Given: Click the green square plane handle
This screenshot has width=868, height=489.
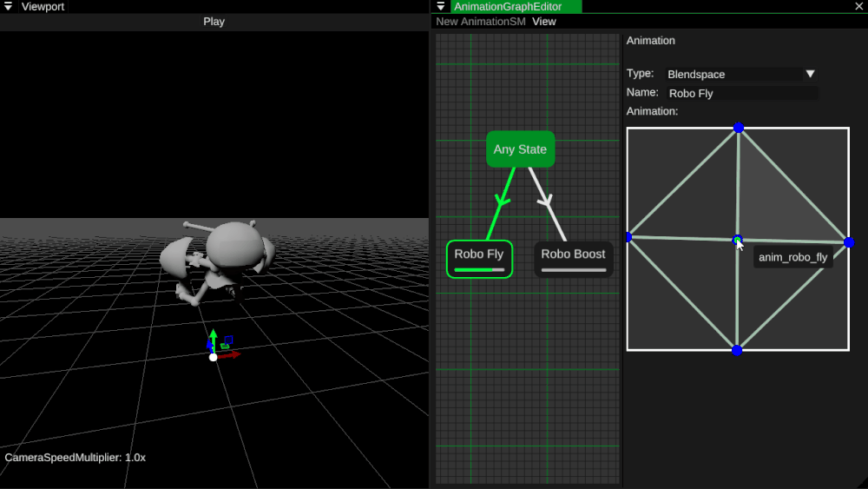Looking at the screenshot, I should [x=224, y=347].
